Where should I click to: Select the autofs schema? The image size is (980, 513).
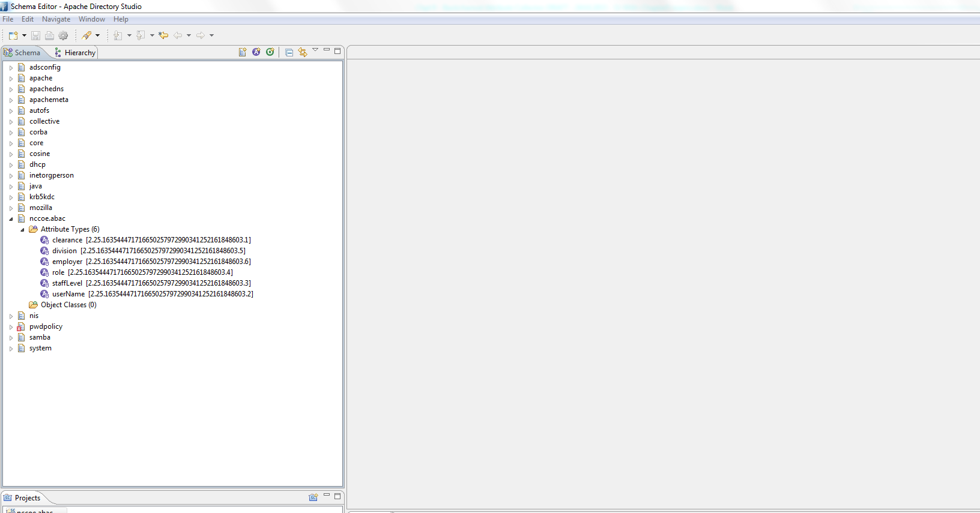(39, 110)
